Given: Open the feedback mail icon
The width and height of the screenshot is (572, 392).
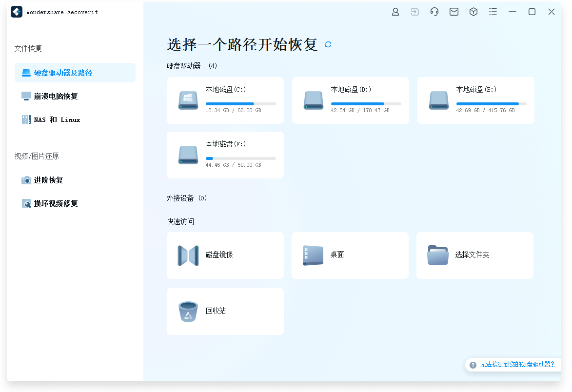Looking at the screenshot, I should click(454, 11).
